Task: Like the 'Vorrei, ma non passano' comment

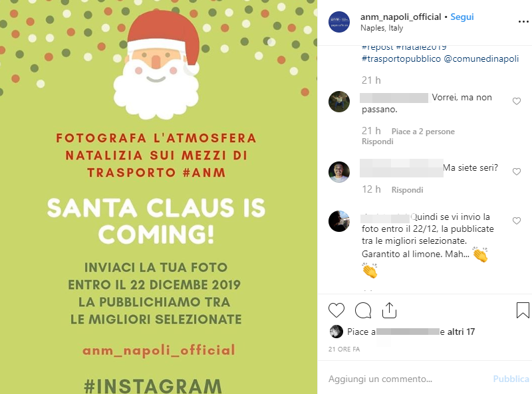Action: tap(517, 101)
